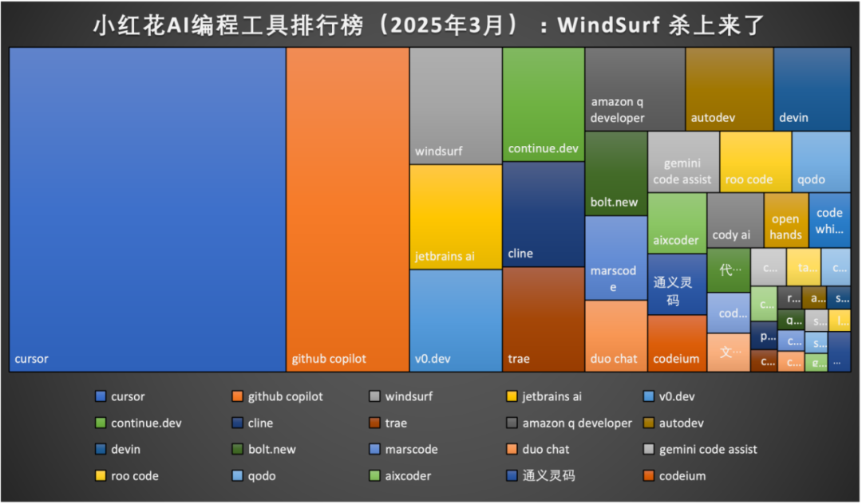Click the trae legend swatch
This screenshot has height=504, width=862.
pyautogui.click(x=374, y=423)
